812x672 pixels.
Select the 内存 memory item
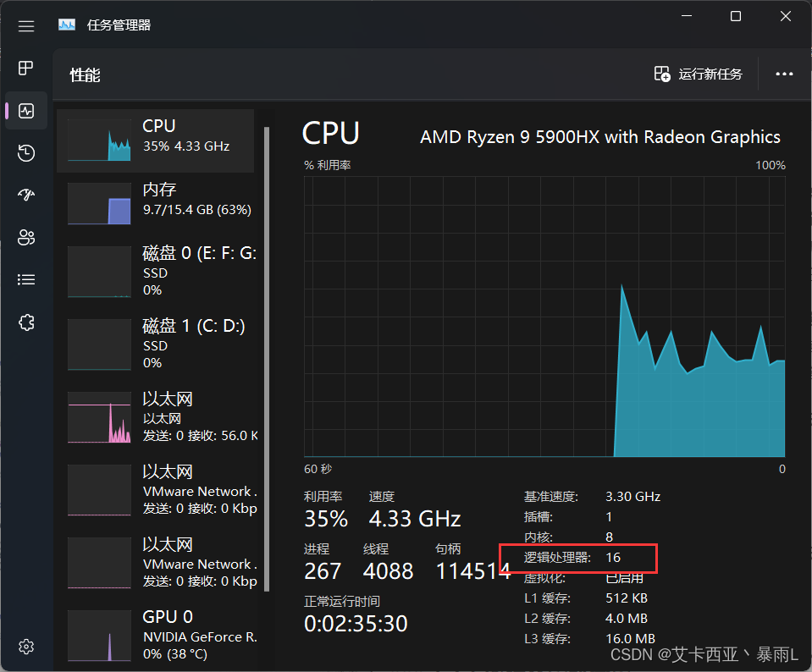155,203
